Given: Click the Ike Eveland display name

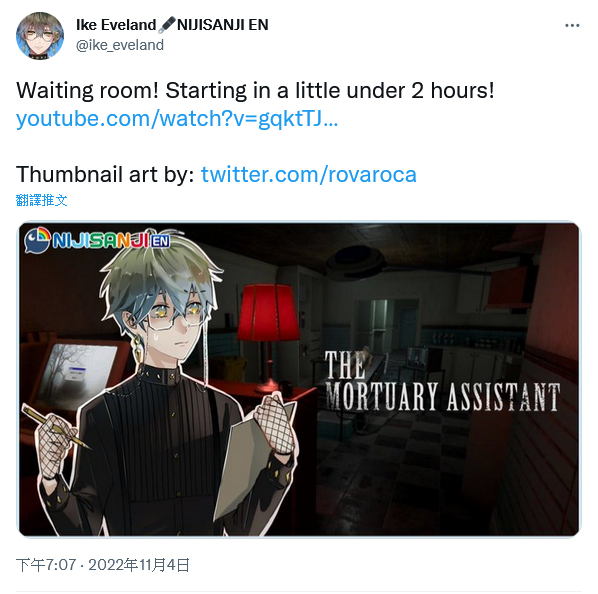Looking at the screenshot, I should click(x=116, y=25).
